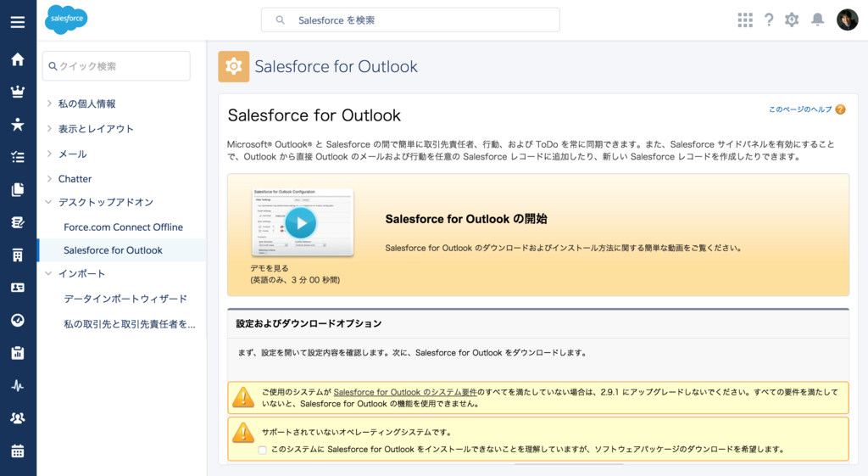Play the Salesforce for Outlook demo video
This screenshot has height=476, width=868.
click(301, 223)
